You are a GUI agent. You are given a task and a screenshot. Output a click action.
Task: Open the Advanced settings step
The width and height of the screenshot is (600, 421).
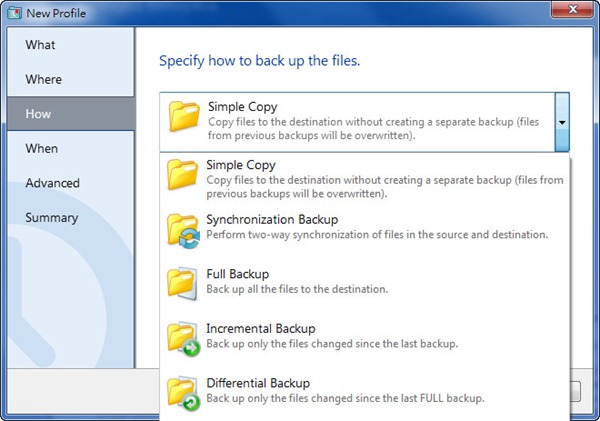53,183
